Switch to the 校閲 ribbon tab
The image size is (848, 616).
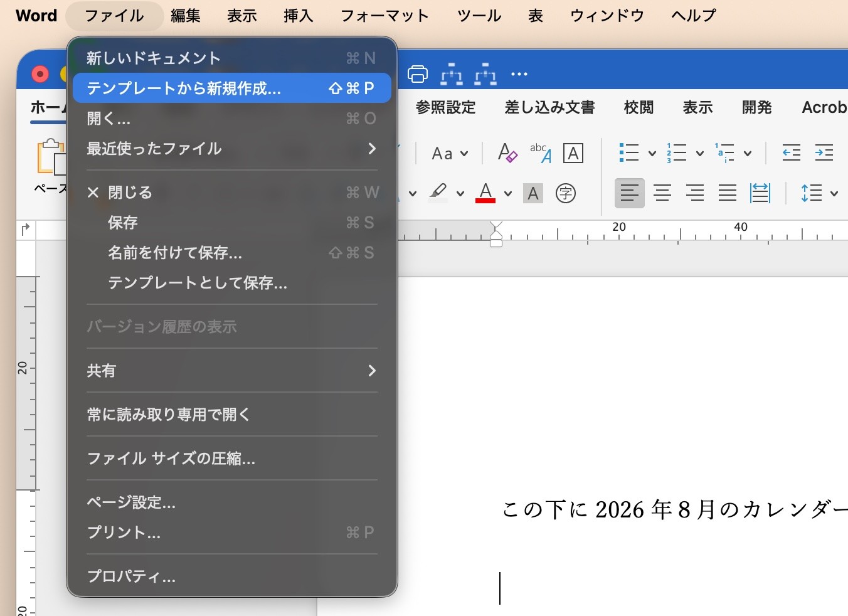click(639, 107)
